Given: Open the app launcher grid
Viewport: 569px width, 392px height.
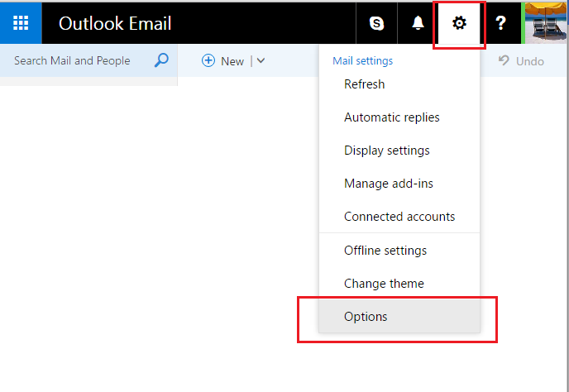Looking at the screenshot, I should tap(21, 23).
